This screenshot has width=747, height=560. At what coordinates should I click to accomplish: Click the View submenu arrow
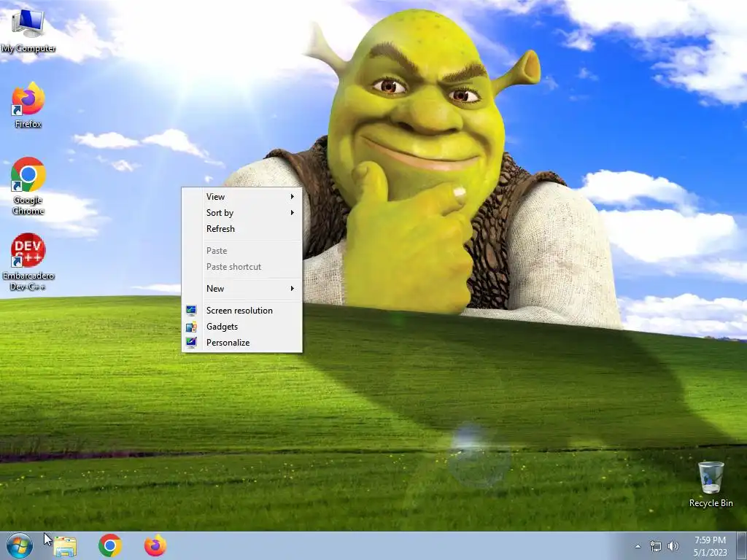pos(292,197)
